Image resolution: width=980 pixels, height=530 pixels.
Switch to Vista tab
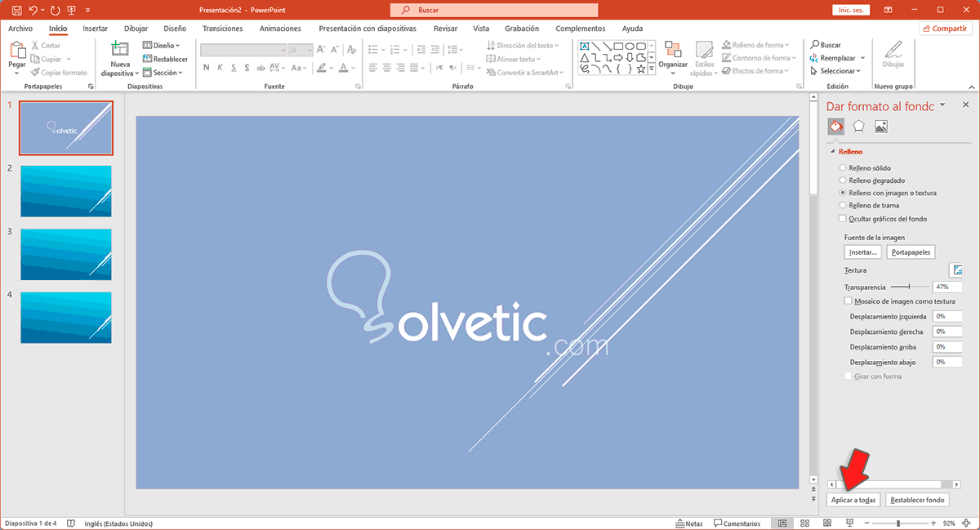click(481, 29)
